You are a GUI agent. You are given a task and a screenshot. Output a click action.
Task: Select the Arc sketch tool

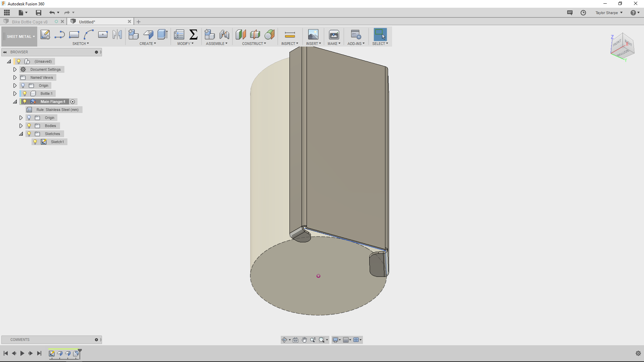click(x=89, y=35)
